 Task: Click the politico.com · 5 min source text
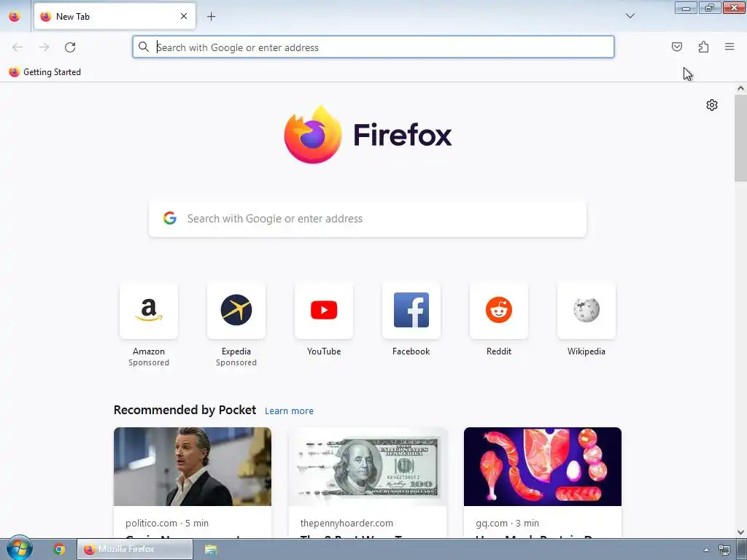click(167, 523)
